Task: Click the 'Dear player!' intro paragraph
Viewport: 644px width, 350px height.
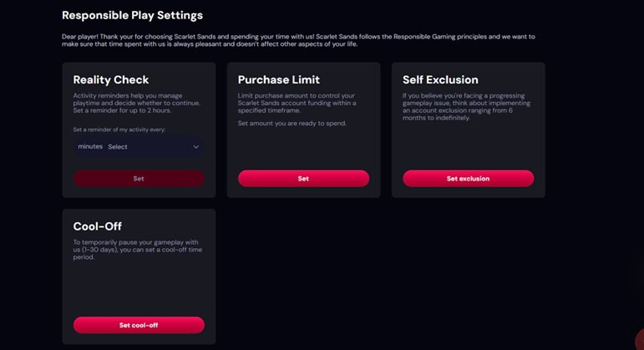Action: 298,40
